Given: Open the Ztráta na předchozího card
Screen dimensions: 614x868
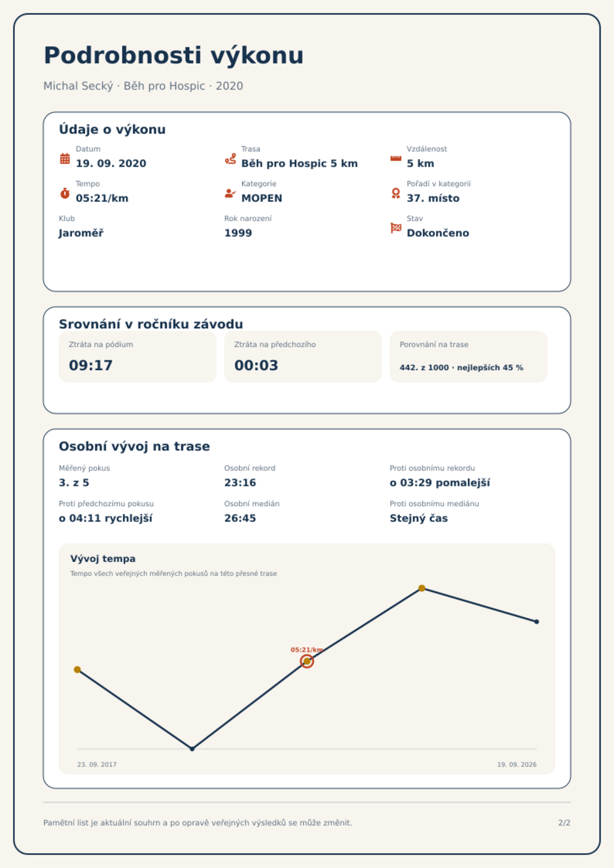Looking at the screenshot, I should tap(303, 356).
